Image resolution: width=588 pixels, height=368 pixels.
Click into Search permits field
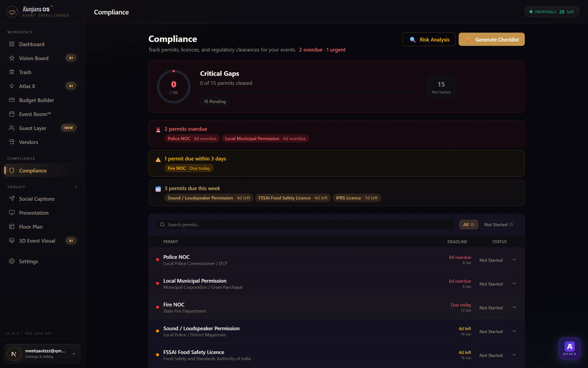[305, 224]
